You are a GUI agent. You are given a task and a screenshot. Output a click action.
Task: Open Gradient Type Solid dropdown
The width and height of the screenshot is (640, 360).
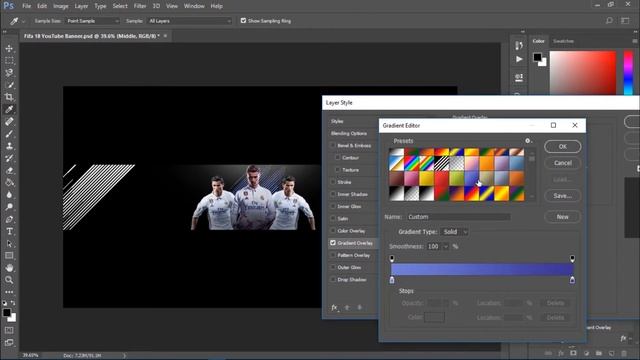tap(454, 232)
